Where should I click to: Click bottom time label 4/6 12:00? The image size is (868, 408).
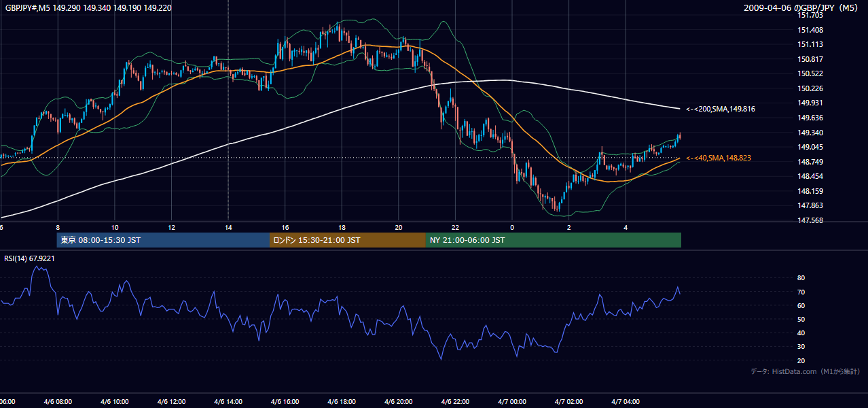click(172, 401)
